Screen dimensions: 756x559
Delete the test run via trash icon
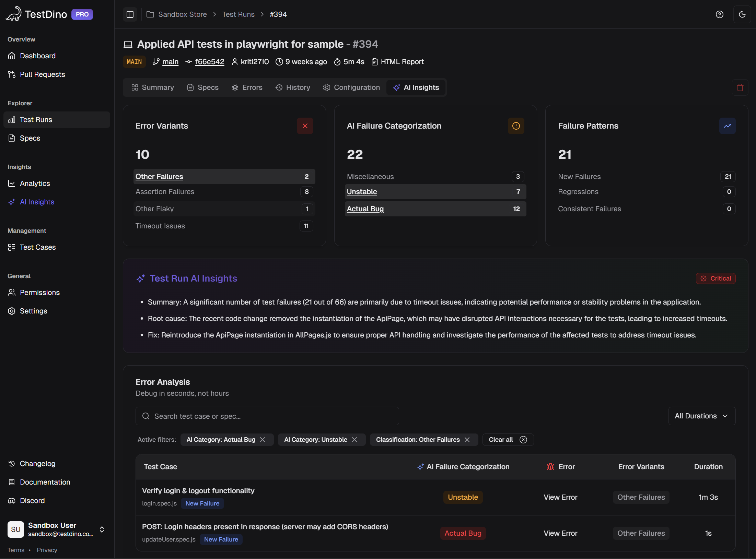point(740,87)
